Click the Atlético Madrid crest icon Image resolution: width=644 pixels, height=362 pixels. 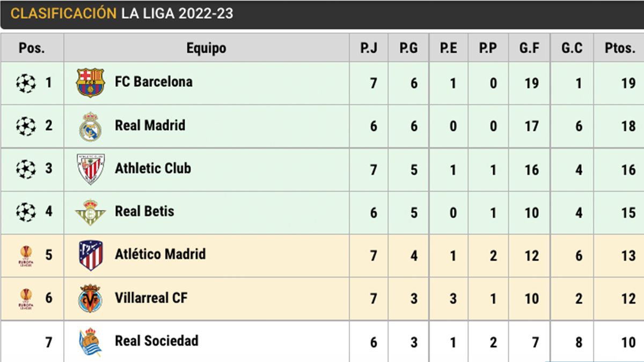tap(90, 255)
